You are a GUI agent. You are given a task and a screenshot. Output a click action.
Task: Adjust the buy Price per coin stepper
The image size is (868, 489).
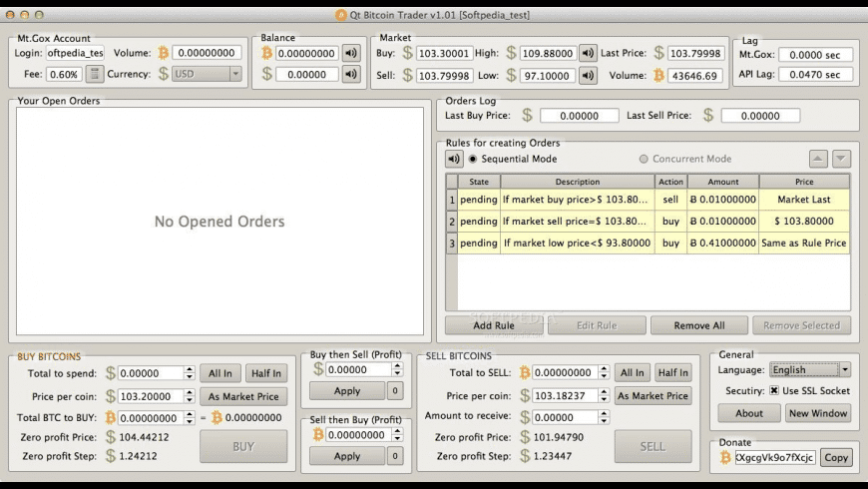coord(190,396)
